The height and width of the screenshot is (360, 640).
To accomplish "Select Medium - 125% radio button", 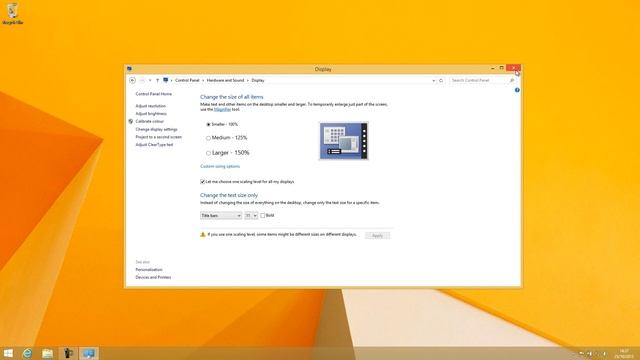I will 208,138.
